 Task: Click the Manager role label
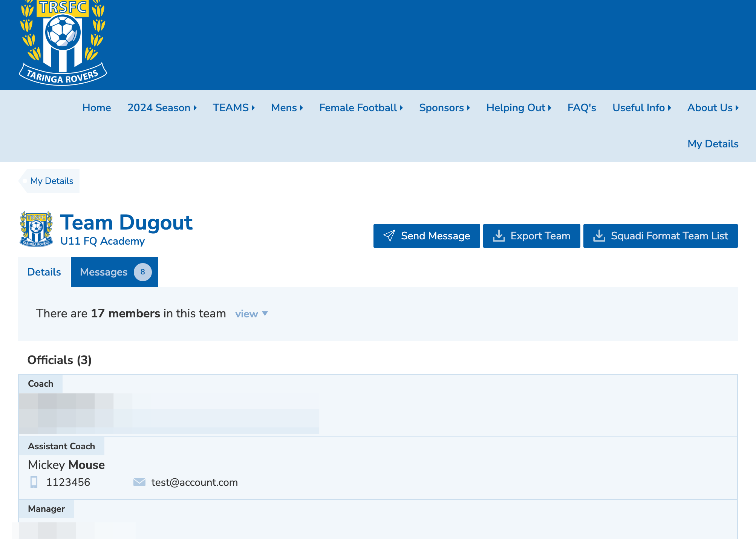tap(46, 509)
